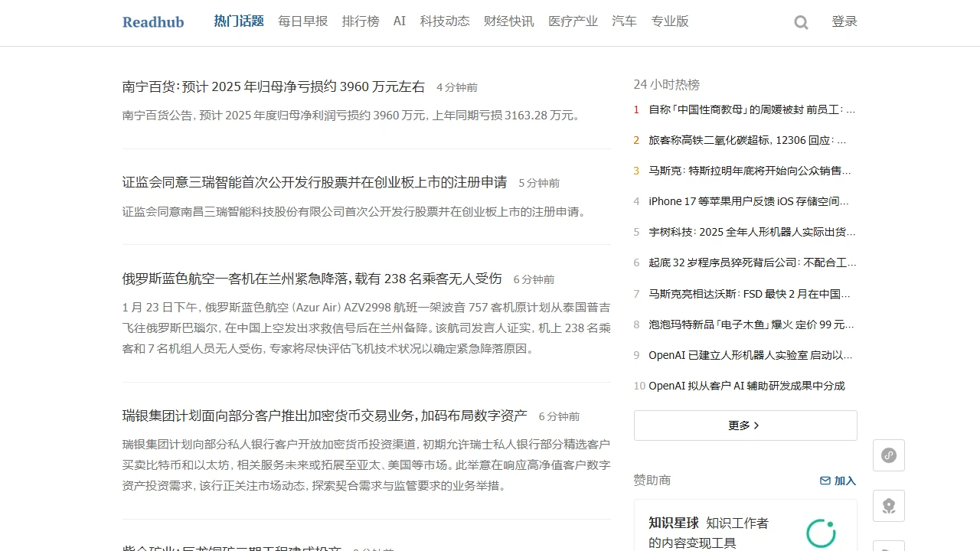Click the flower icon in the floating sidebar
Image resolution: width=980 pixels, height=551 pixels.
(x=888, y=505)
